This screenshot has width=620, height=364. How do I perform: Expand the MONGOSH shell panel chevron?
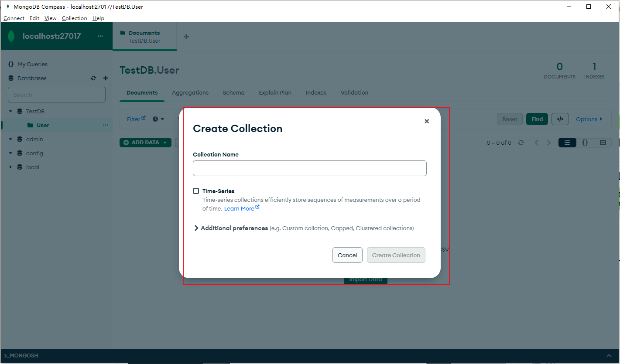tap(609, 356)
